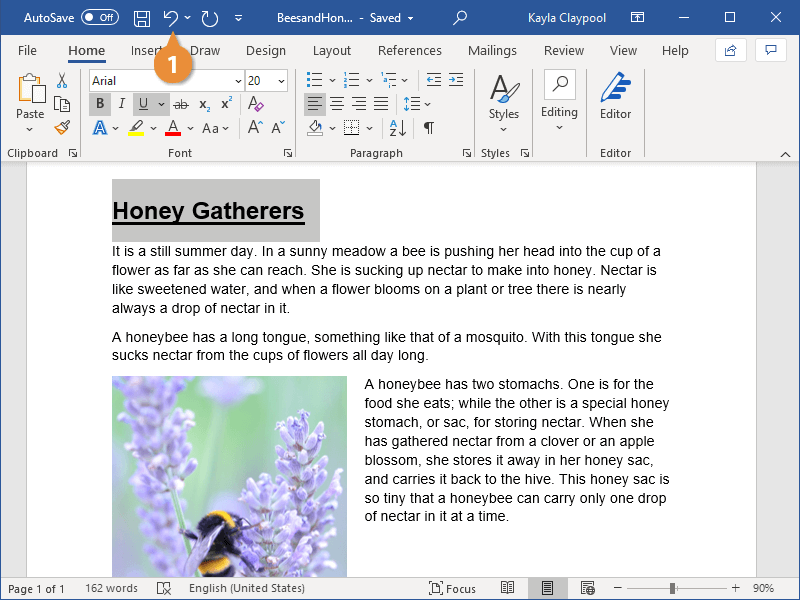Click the Focus button in status bar

[453, 588]
